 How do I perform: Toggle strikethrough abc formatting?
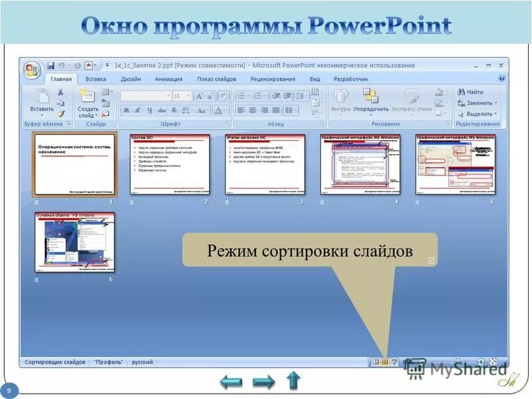coord(162,110)
